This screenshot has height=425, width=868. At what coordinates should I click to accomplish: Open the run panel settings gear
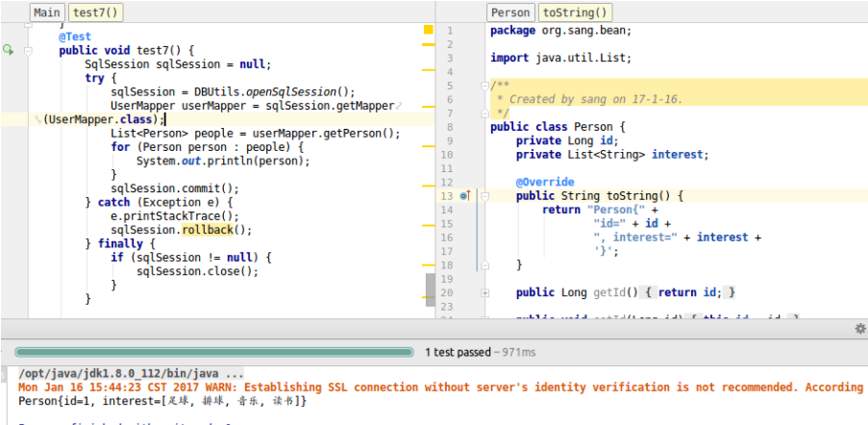(x=860, y=329)
